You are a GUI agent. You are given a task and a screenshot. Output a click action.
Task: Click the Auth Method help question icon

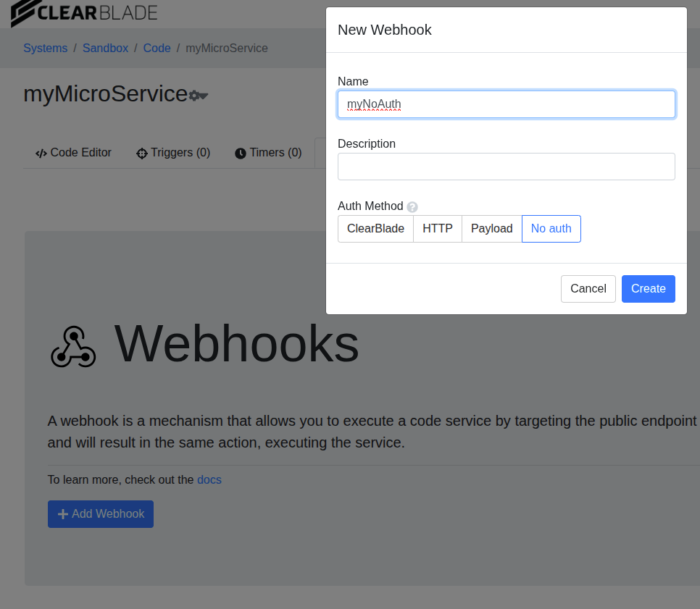pos(412,206)
